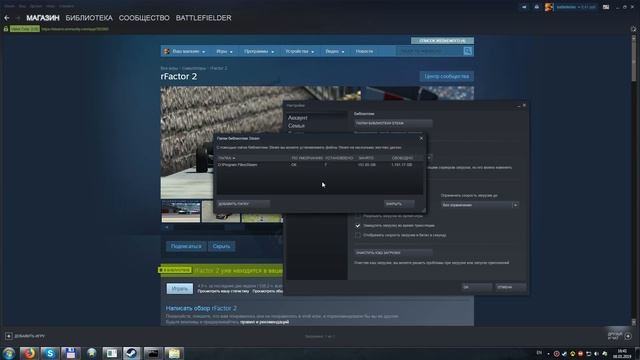Click the lock icon beside the URL

(6, 29)
